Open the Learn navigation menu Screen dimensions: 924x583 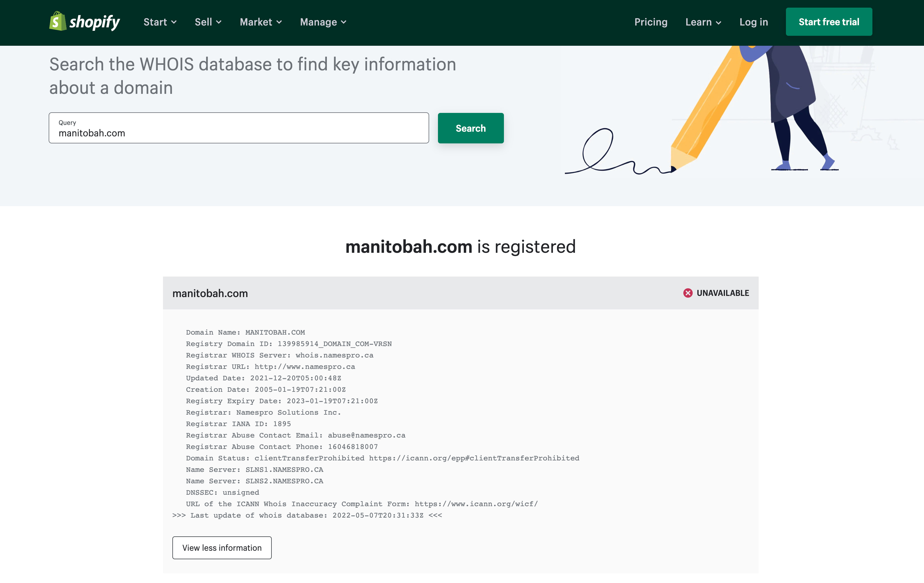703,22
